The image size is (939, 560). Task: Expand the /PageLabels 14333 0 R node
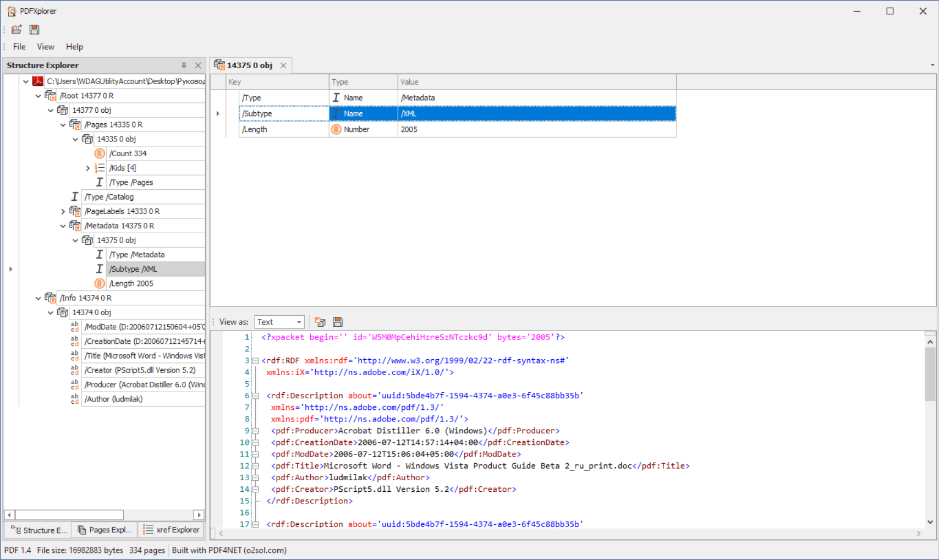tap(63, 211)
